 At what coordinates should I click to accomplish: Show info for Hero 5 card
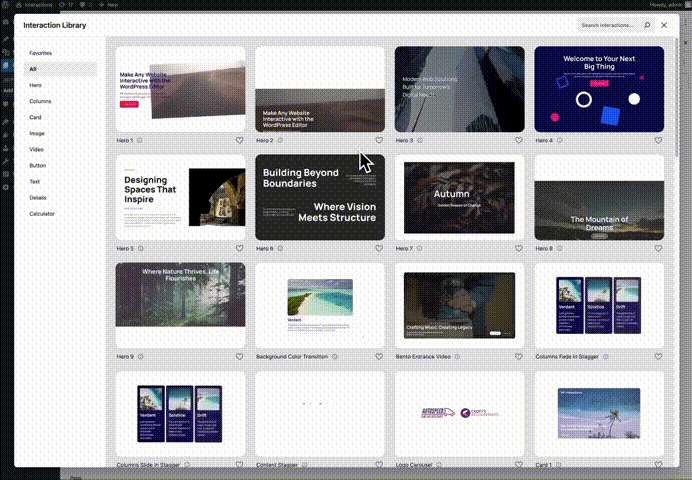point(139,248)
